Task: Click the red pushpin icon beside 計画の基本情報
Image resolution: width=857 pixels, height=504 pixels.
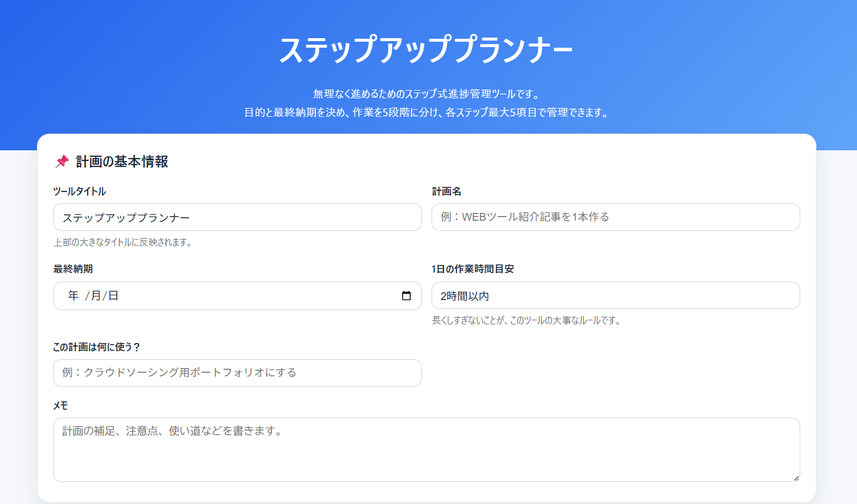Action: (62, 162)
